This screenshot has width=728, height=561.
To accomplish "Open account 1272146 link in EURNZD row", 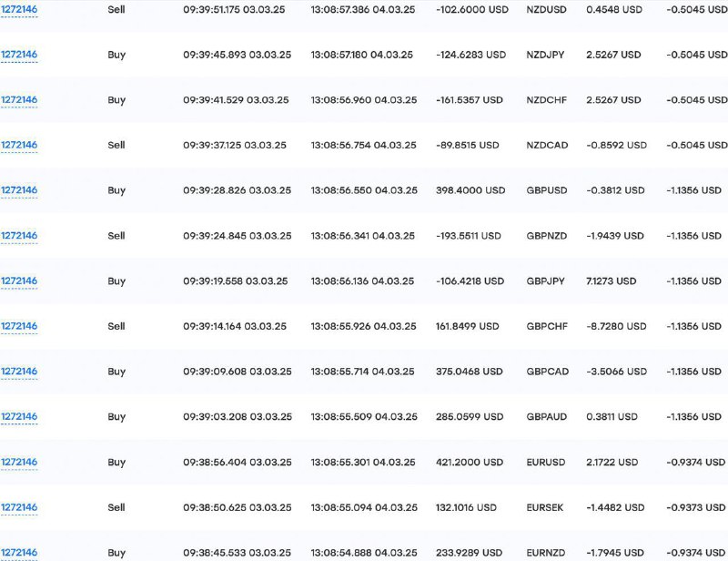I will coord(19,553).
